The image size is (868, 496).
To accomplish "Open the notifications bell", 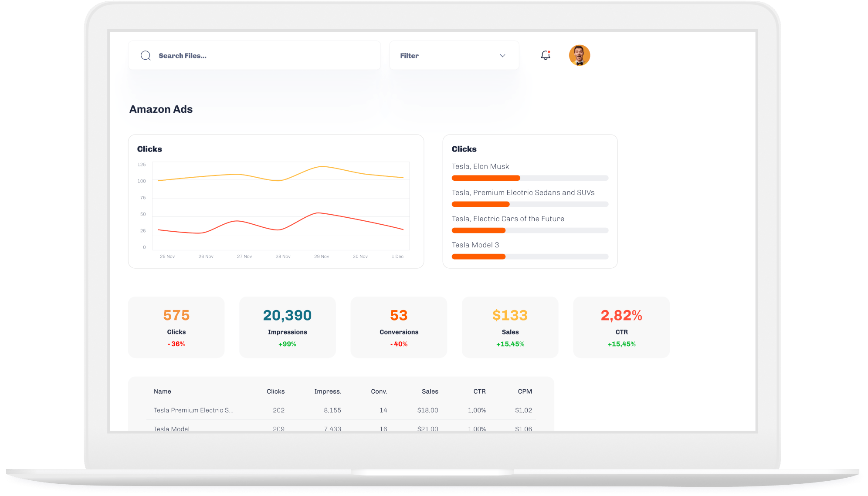I will pos(546,55).
